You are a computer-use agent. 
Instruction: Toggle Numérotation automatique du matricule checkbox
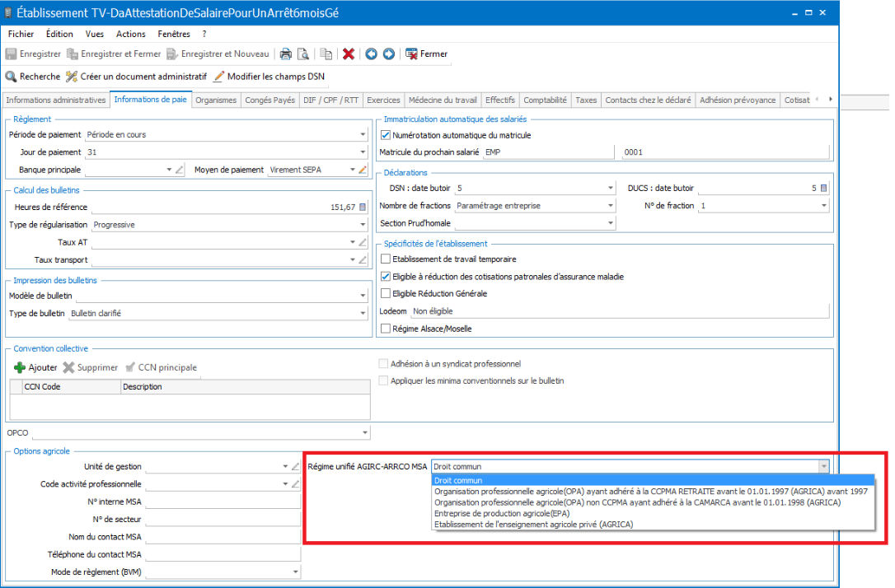point(386,135)
